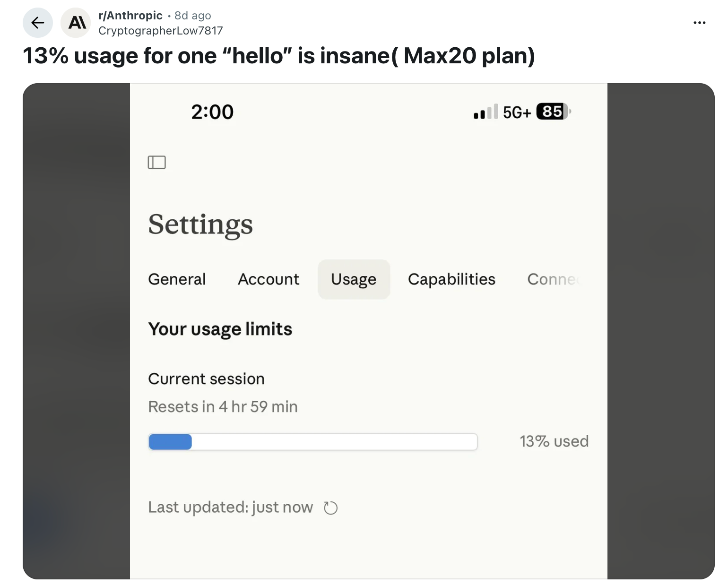Select the Usage tab
728x586 pixels.
(354, 279)
